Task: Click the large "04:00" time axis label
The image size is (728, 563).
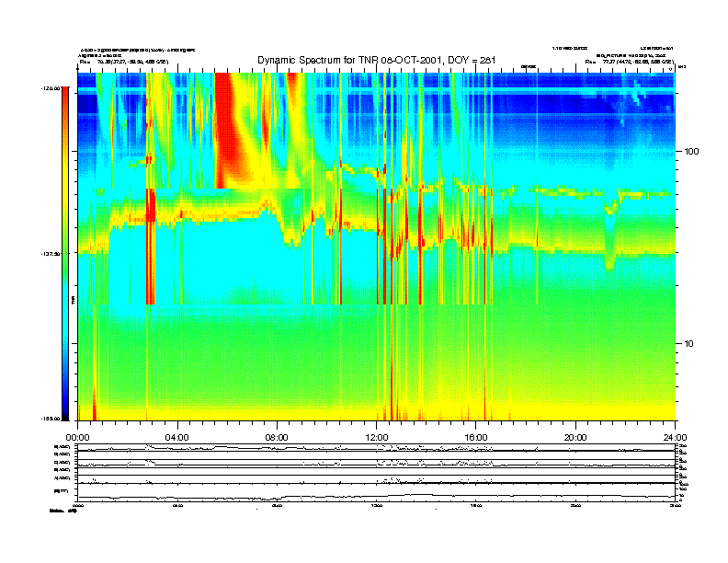Action: 177,438
